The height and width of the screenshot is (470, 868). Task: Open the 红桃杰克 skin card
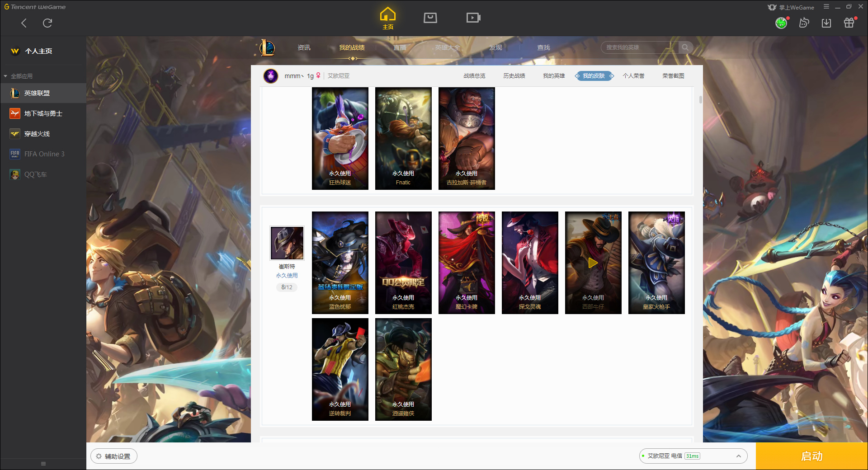[403, 263]
